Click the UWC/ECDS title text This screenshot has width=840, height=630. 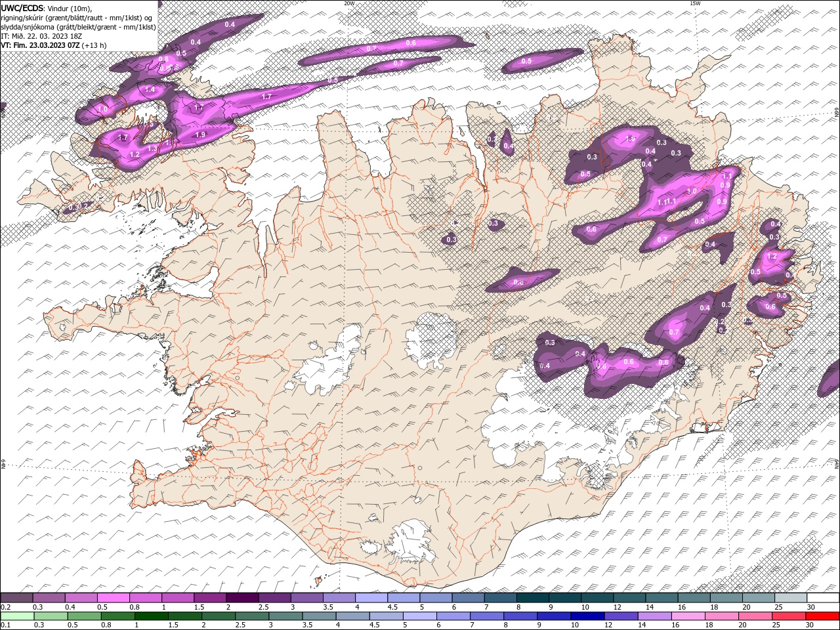(x=22, y=7)
